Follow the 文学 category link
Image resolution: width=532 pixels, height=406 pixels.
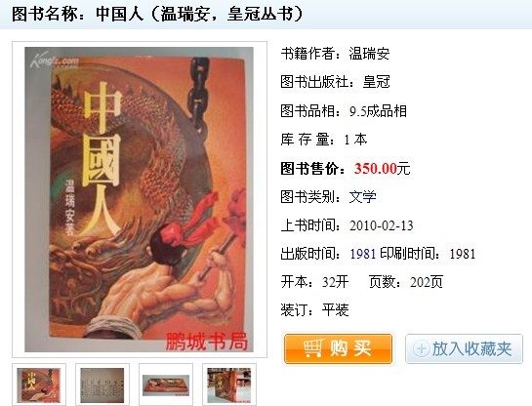coord(363,197)
